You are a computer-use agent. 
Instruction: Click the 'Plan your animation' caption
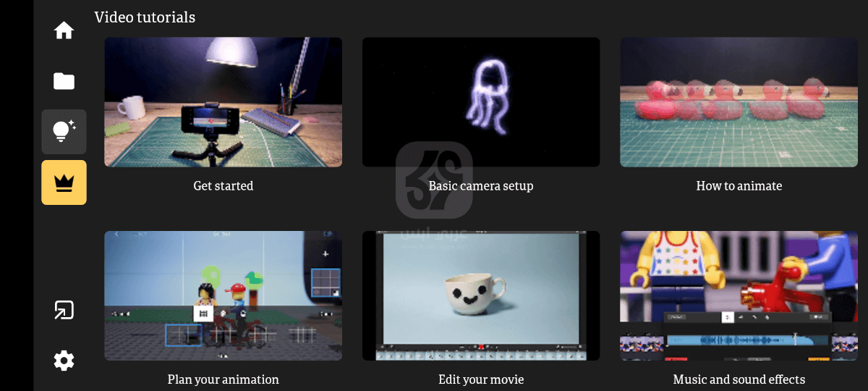(224, 379)
